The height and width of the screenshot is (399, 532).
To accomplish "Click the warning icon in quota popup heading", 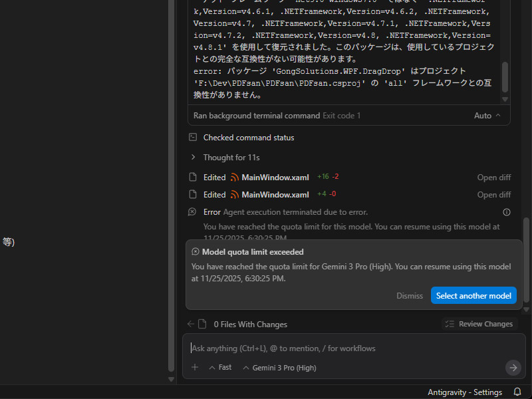I will (x=196, y=251).
